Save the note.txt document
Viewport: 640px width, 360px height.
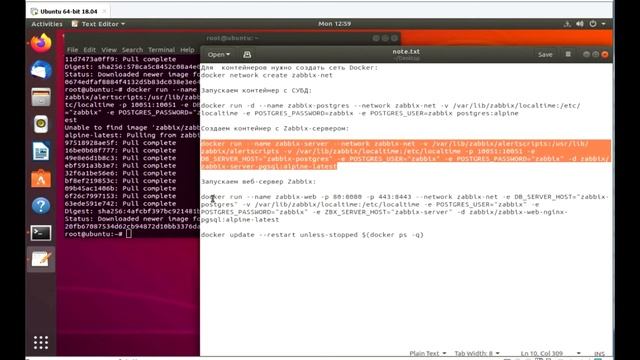pos(545,54)
